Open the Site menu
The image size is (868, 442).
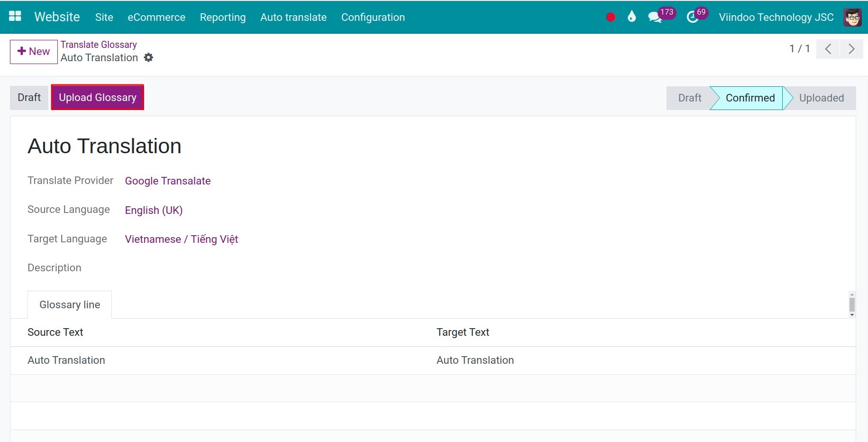(104, 17)
